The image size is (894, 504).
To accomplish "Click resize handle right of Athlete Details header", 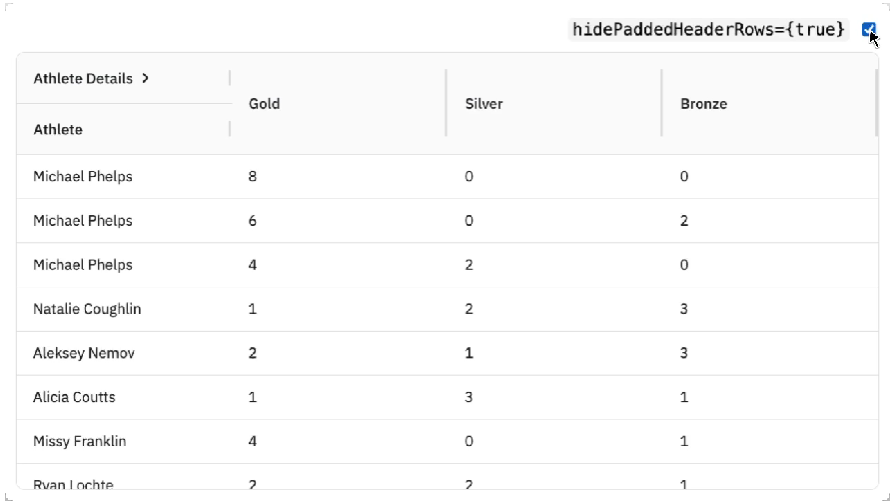I will coord(230,78).
